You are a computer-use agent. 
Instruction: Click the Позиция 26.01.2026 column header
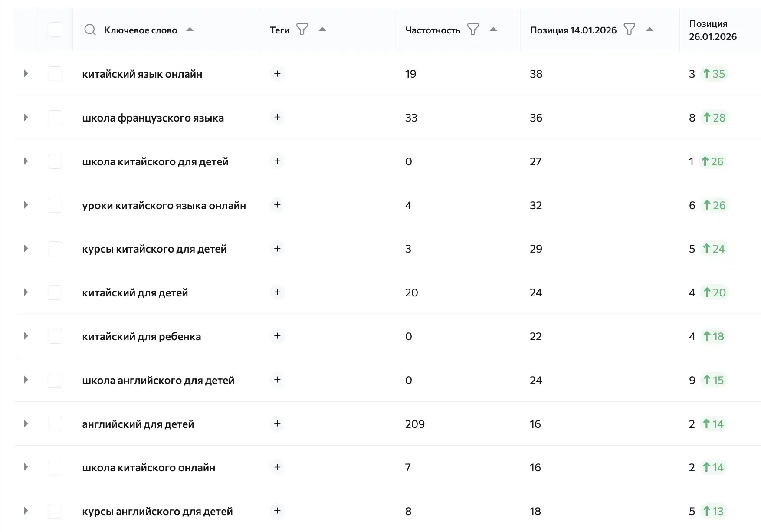pos(712,30)
